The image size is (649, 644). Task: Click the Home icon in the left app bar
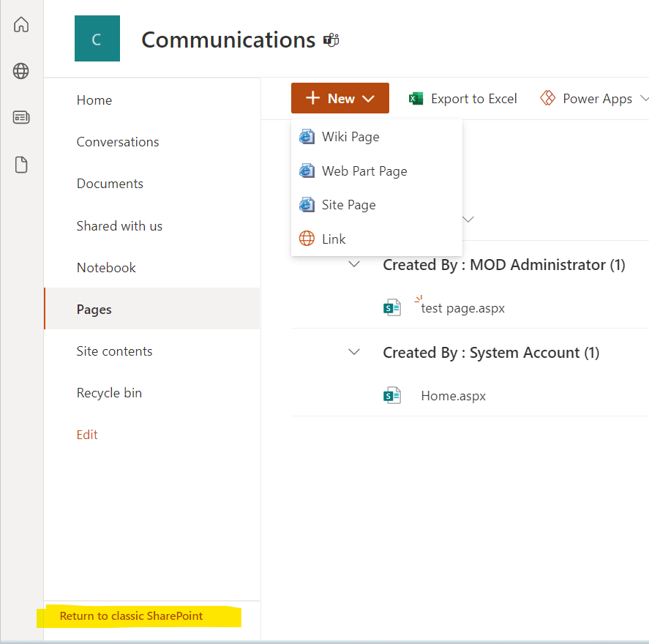[x=21, y=24]
